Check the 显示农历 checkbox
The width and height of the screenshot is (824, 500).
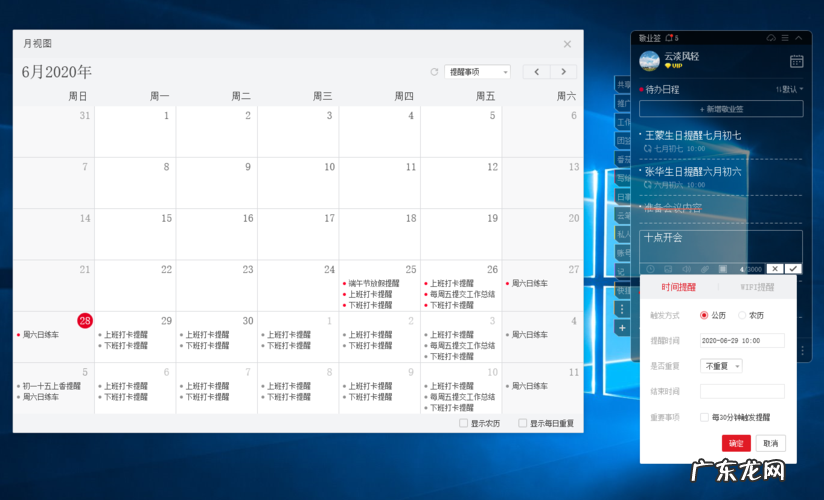[x=463, y=423]
